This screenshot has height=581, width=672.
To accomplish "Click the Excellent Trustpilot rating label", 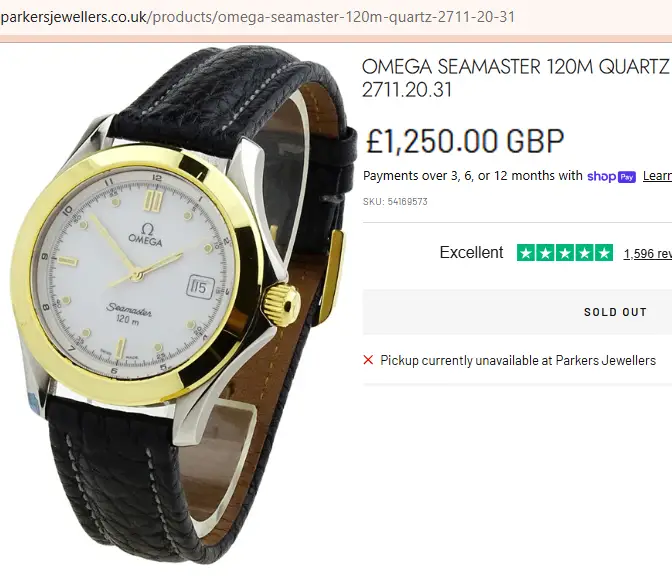I will tap(471, 252).
